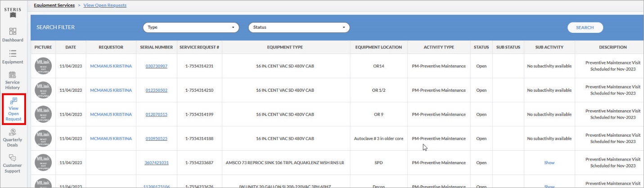This screenshot has width=644, height=188.
Task: Select service request 1-7554314188 cell
Action: point(199,139)
